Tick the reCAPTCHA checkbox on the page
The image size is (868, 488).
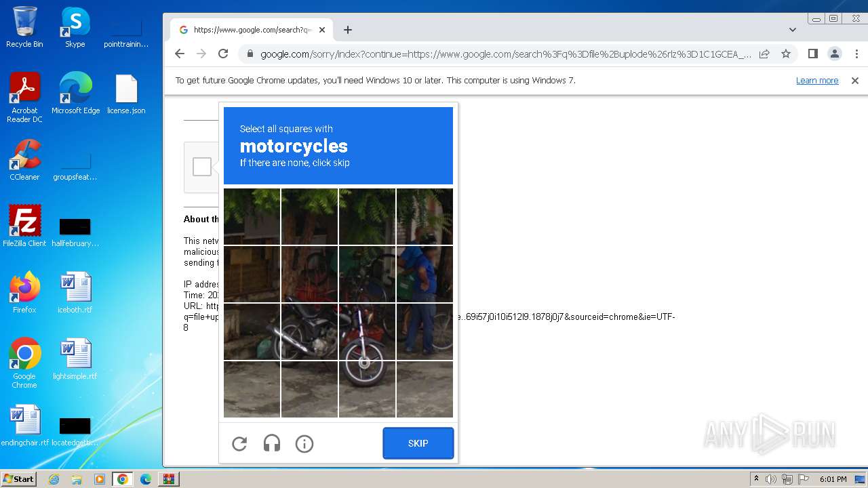click(x=202, y=167)
